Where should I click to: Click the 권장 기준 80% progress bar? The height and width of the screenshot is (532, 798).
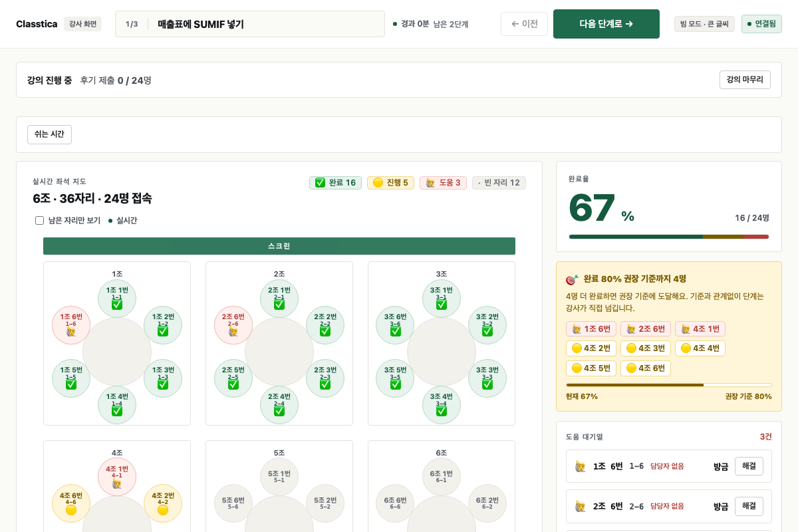pyautogui.click(x=669, y=385)
